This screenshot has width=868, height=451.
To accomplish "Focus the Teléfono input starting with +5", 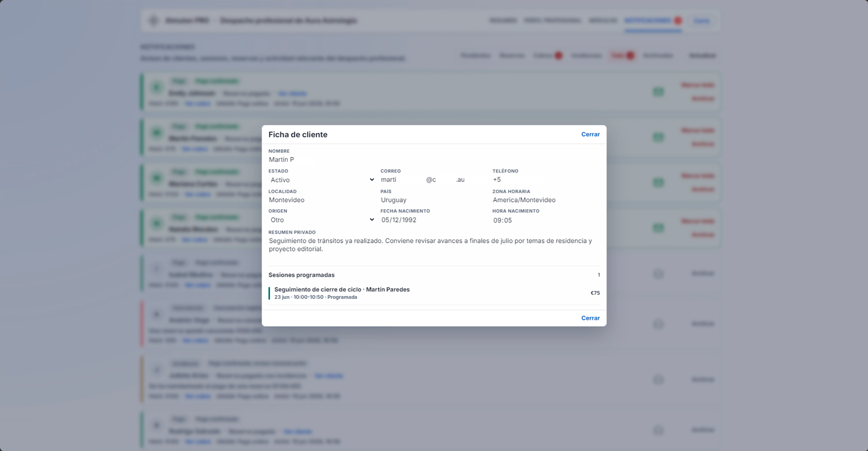I will 546,180.
